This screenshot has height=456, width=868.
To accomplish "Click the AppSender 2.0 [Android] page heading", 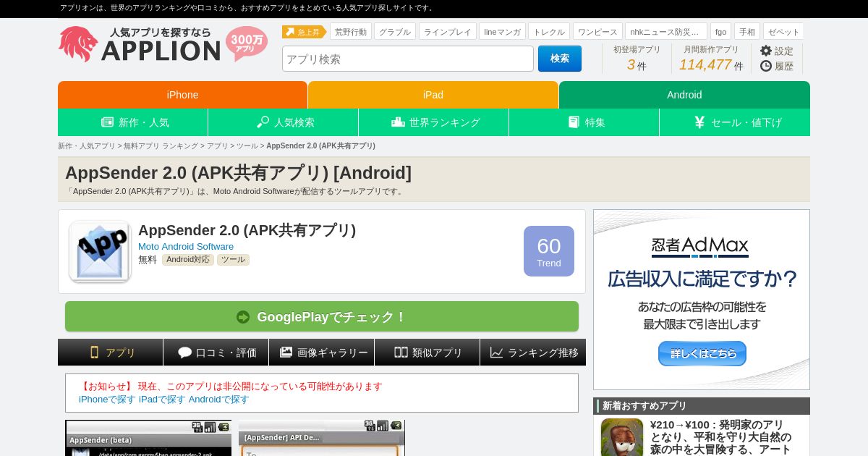I will tap(239, 173).
